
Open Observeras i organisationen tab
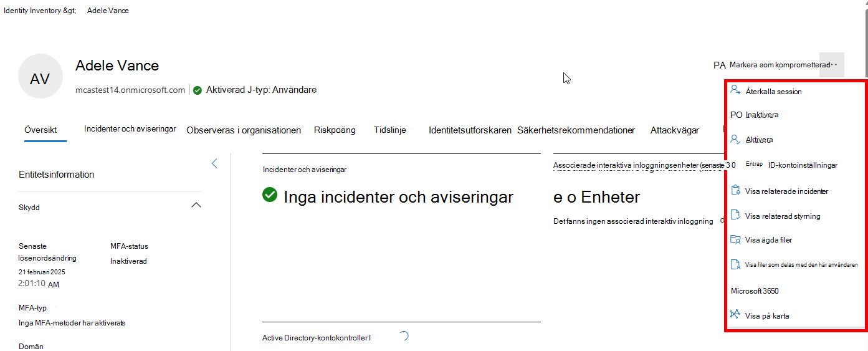(244, 130)
